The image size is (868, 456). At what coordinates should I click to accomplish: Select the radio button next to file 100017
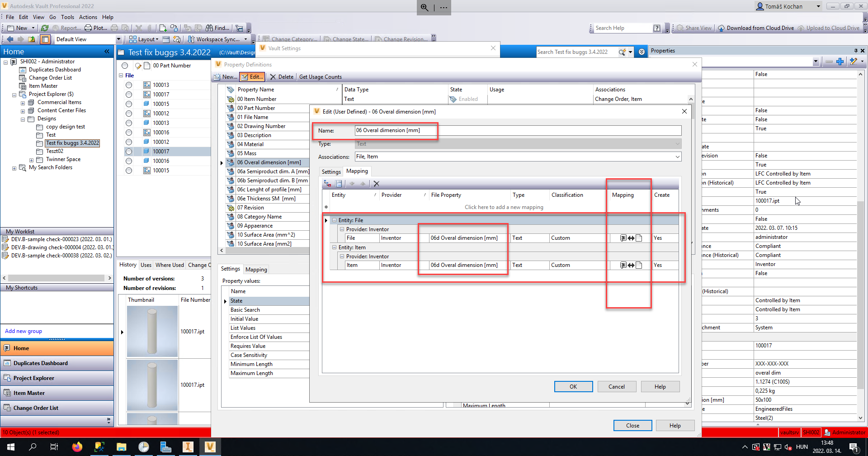(128, 151)
